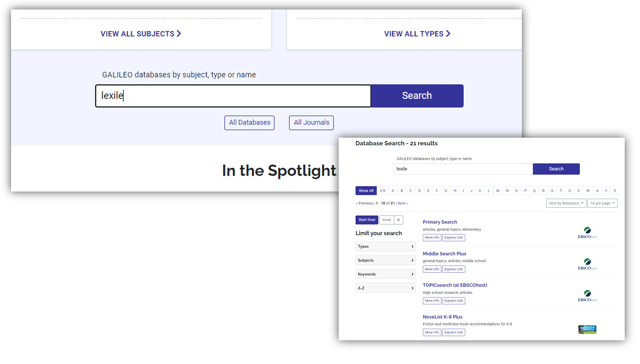Viewport: 640px width, 364px height.
Task: Click Express Link for NoveList K-8 Plus
Action: [454, 332]
